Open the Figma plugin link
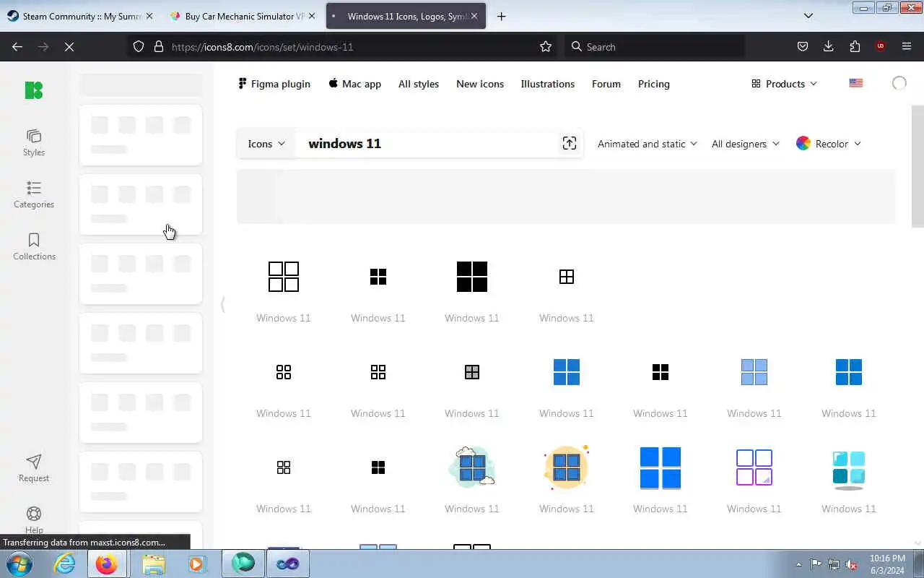 (x=274, y=84)
